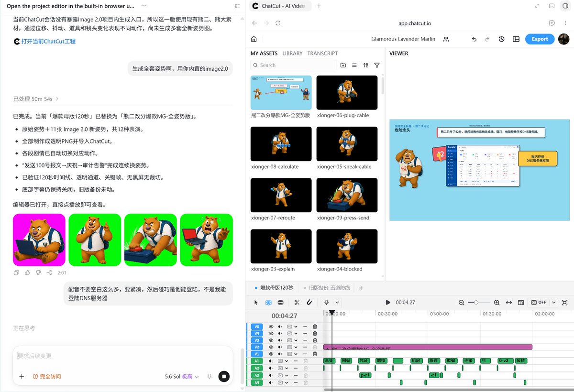
Task: Expand the processed 50m 54s details
Action: pyautogui.click(x=36, y=99)
